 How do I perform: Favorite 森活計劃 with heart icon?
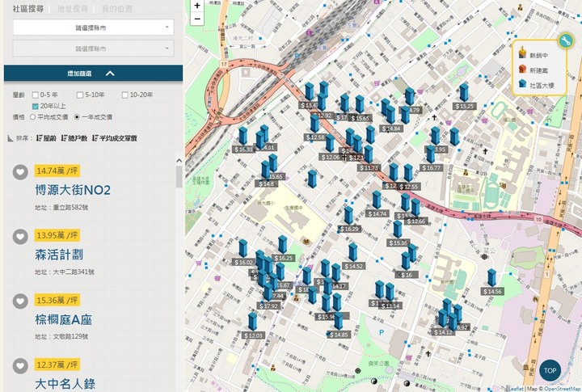tap(20, 237)
